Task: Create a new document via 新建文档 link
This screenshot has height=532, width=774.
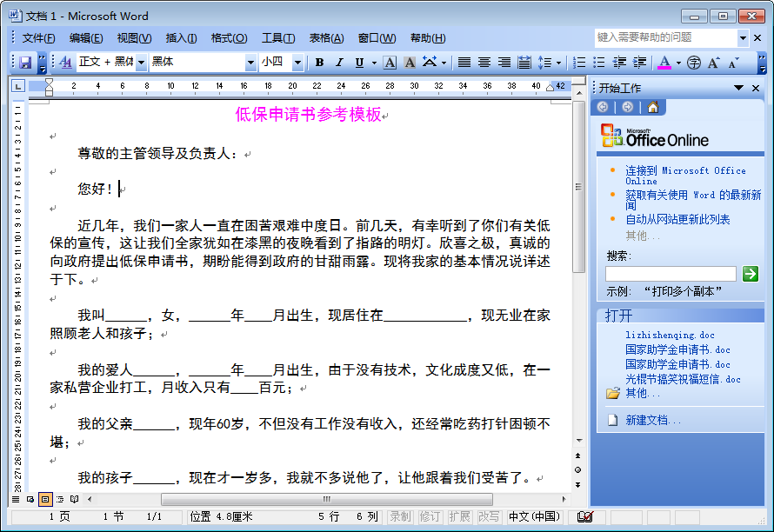Action: pos(653,421)
